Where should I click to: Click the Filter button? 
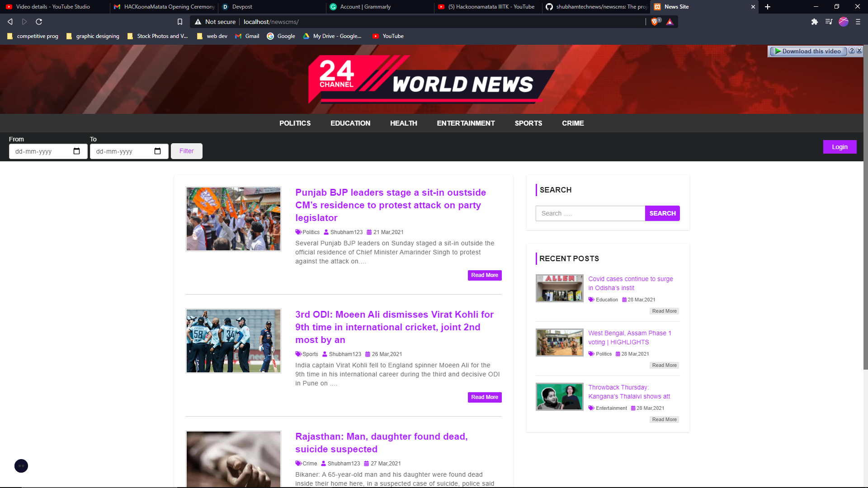(186, 151)
